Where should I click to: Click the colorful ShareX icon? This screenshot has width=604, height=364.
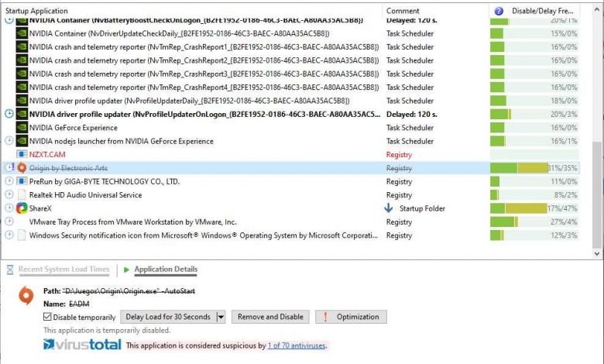coord(22,208)
